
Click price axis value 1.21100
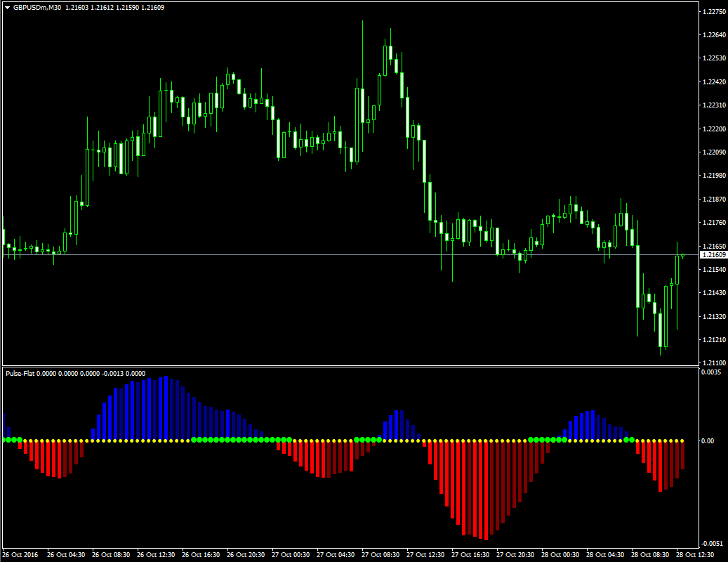tap(714, 362)
